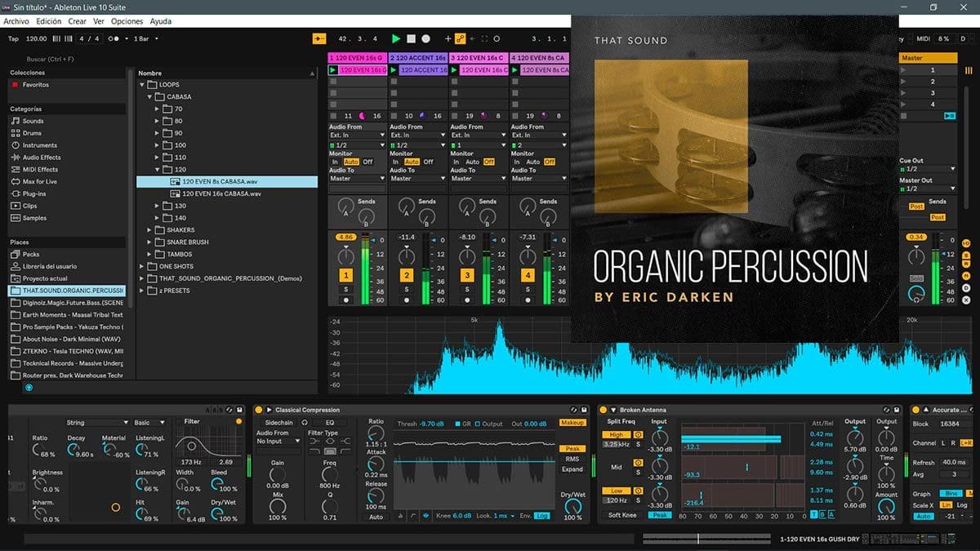Arm track 3 for recording

click(x=466, y=300)
